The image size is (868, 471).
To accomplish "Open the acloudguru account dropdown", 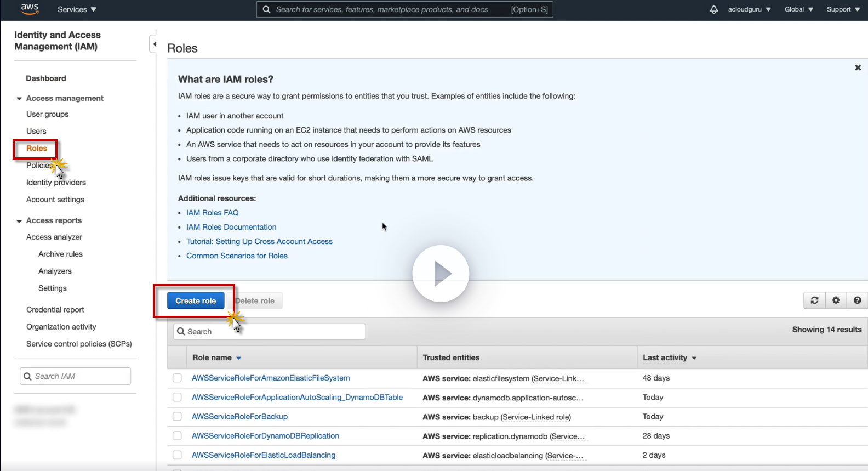I will click(749, 9).
